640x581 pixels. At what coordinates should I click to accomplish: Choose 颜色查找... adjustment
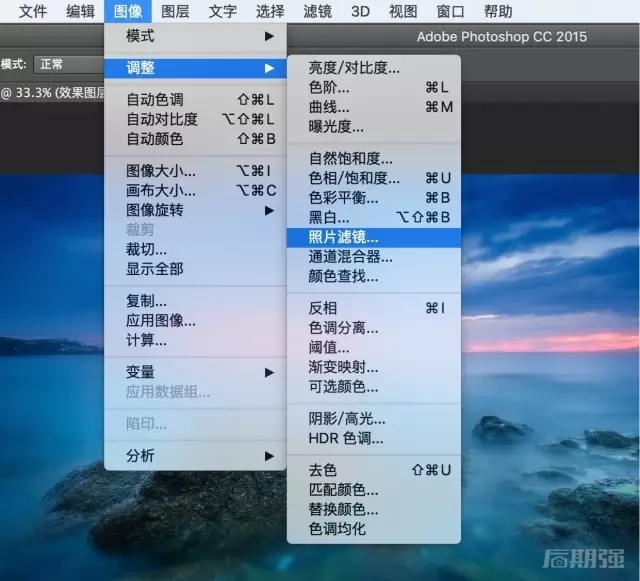point(374,276)
